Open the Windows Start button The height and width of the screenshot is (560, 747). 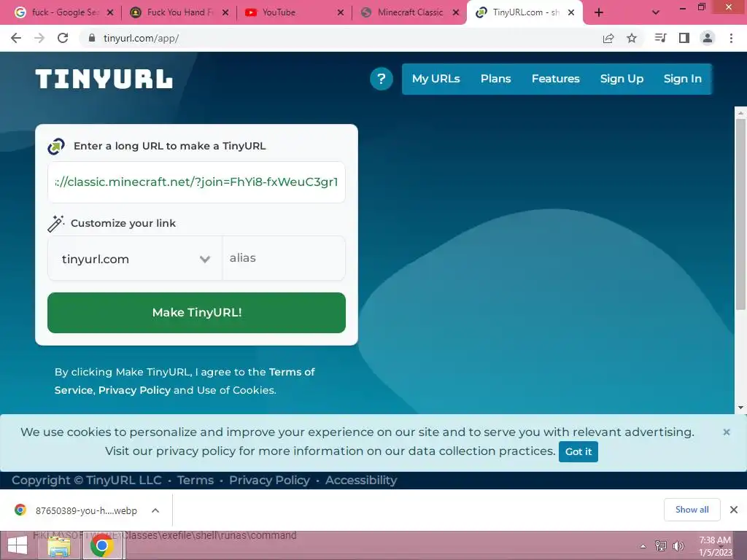(18, 545)
